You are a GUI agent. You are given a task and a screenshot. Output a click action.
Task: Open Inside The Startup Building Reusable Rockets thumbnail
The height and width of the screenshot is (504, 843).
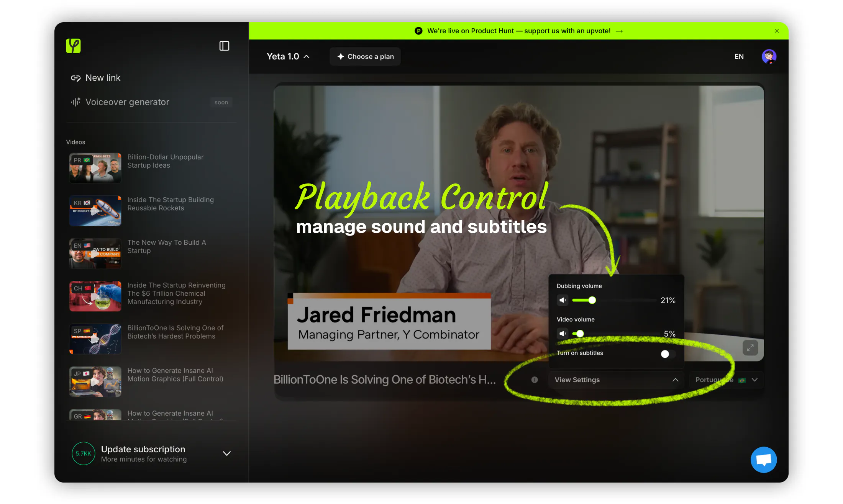pyautogui.click(x=95, y=211)
